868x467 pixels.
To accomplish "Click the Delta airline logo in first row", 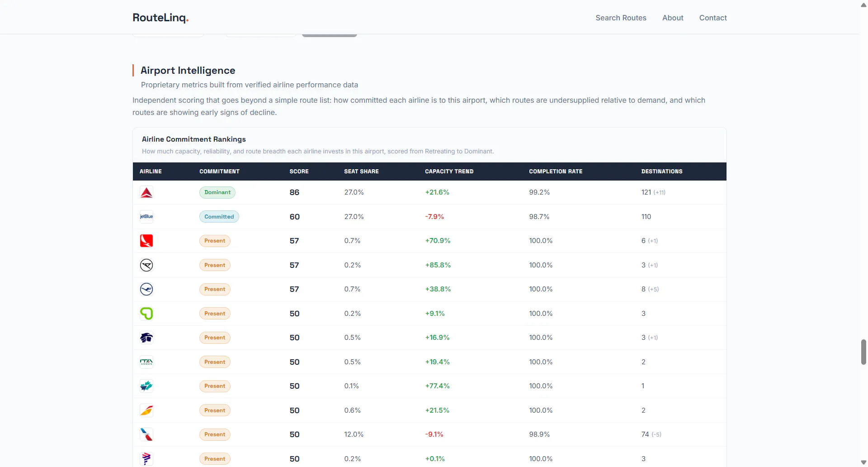I will click(x=146, y=192).
